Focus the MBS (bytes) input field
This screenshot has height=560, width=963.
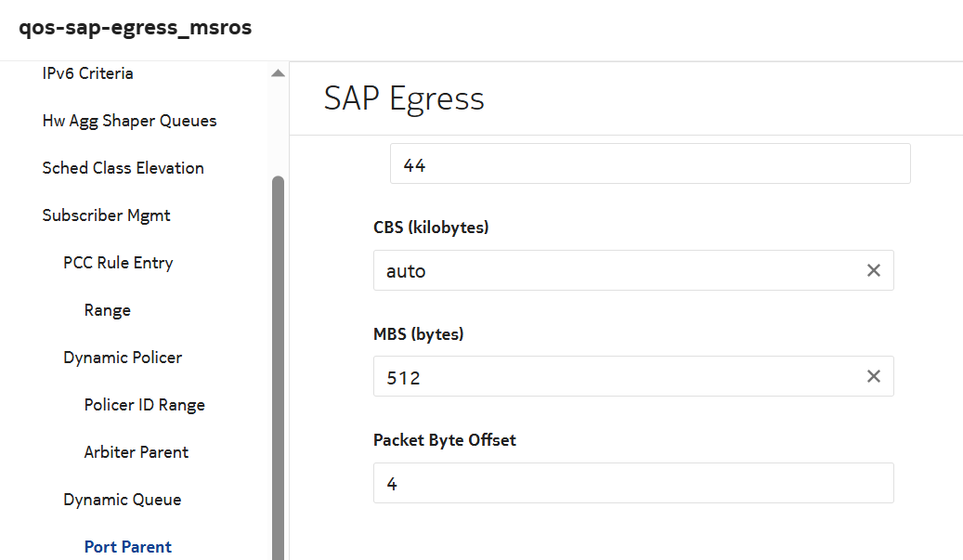(x=613, y=376)
